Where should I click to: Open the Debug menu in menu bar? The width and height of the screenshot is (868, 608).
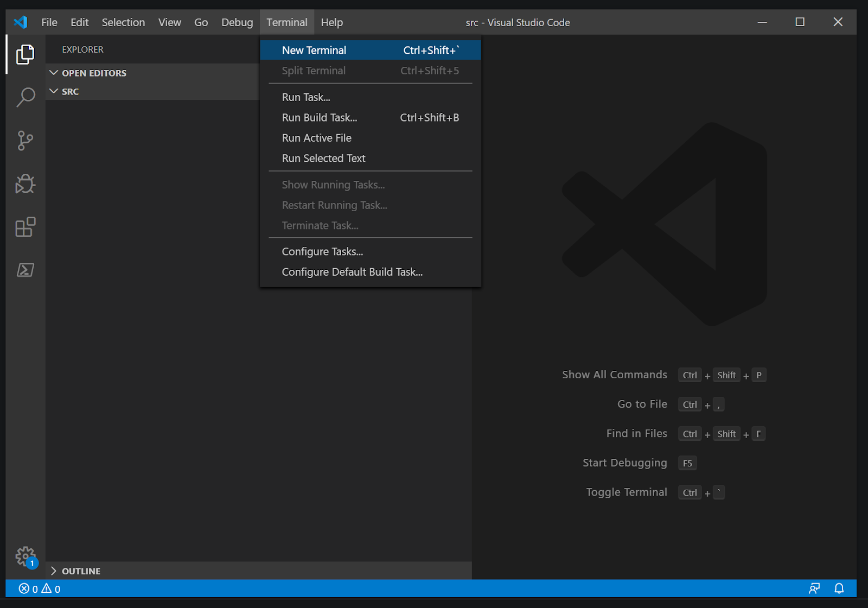click(x=237, y=22)
